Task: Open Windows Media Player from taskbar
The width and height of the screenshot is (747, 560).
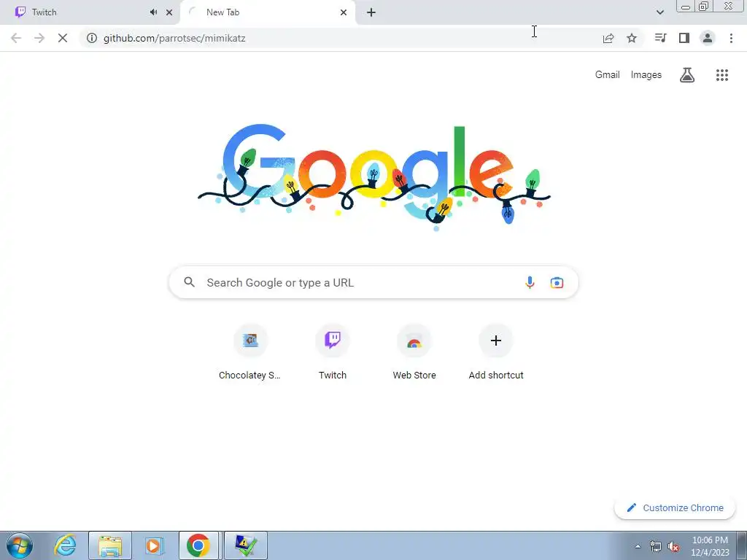Action: pyautogui.click(x=153, y=545)
